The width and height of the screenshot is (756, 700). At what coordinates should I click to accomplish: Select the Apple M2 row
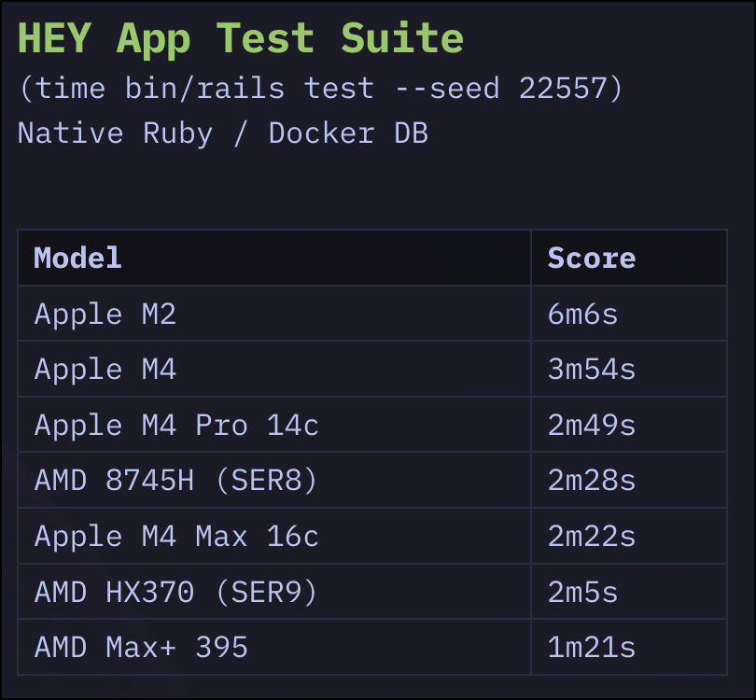click(x=372, y=314)
